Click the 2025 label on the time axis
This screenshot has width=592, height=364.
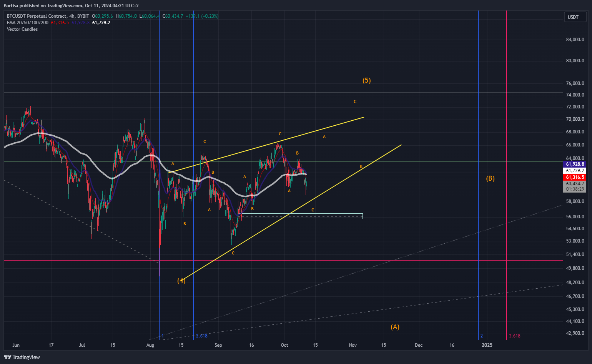[487, 345]
